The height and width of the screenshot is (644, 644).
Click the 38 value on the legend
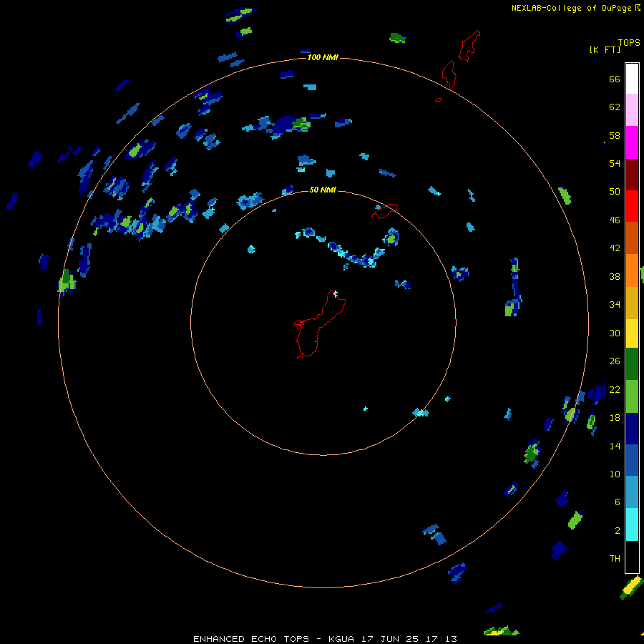[615, 276]
